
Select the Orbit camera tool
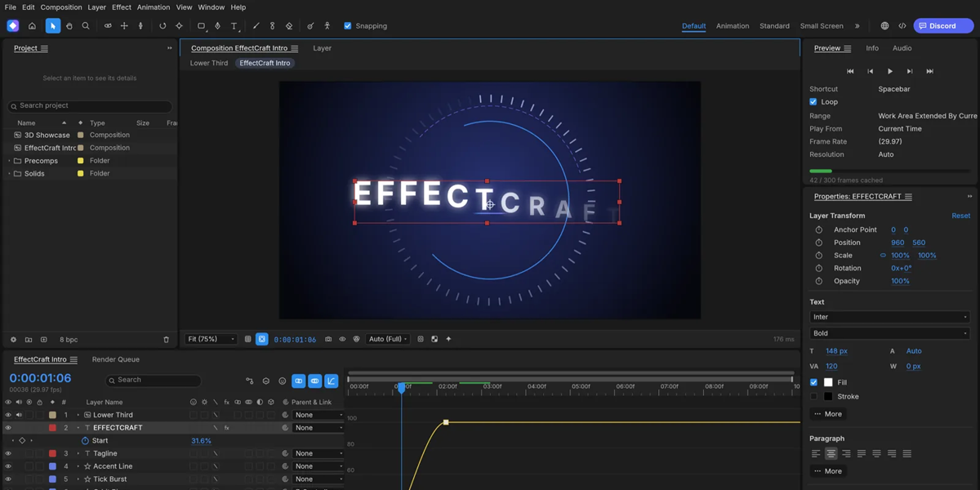[108, 26]
